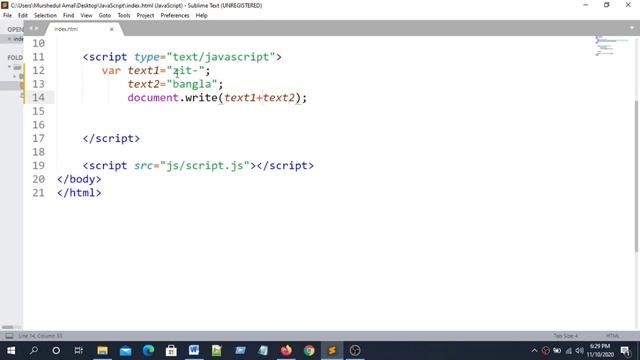The image size is (640, 360).
Task: Open the Tab Size 4 indentation selector
Action: pyautogui.click(x=565, y=336)
